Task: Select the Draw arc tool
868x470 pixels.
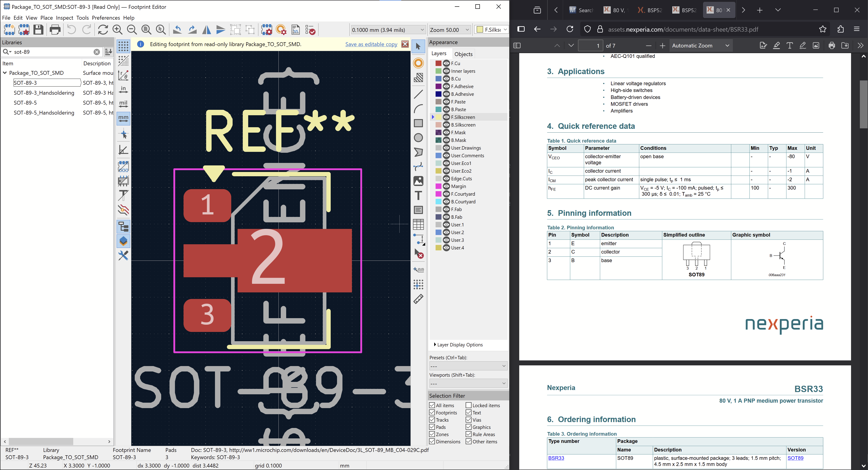Action: 418,109
